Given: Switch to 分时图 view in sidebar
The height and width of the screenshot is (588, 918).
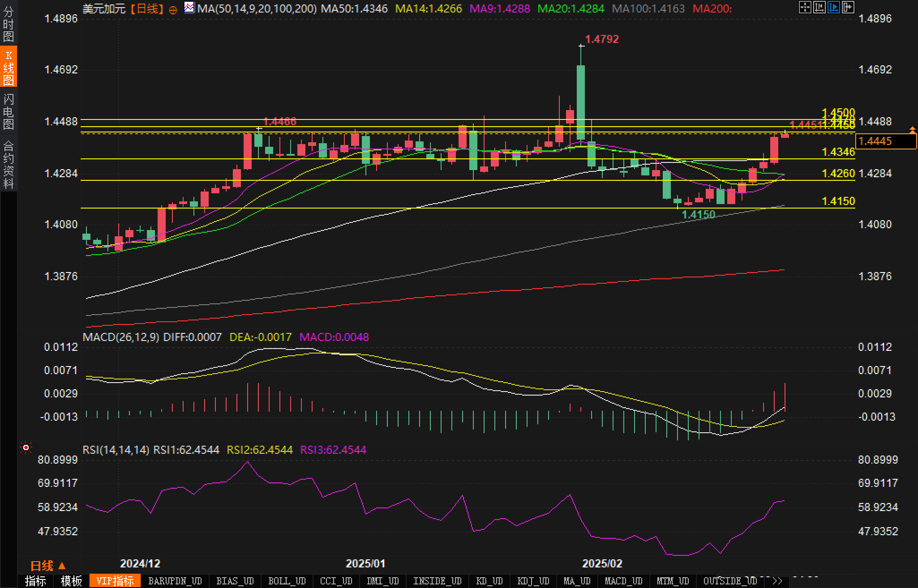Looking at the screenshot, I should click(x=8, y=24).
